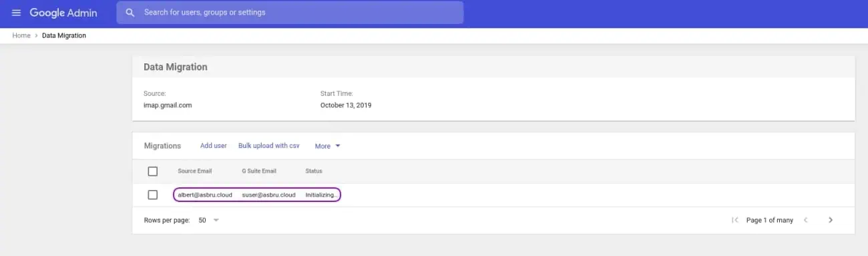The image size is (868, 256).
Task: Go to first page icon
Action: (x=735, y=220)
